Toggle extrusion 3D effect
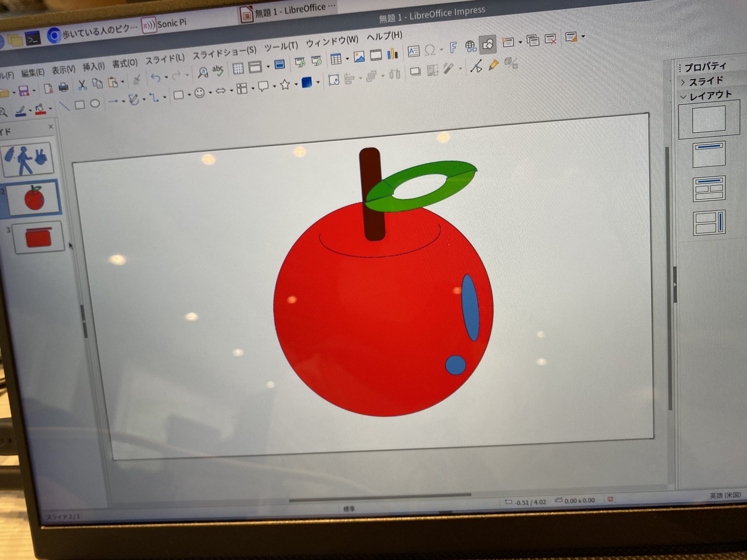747x560 pixels. [511, 63]
